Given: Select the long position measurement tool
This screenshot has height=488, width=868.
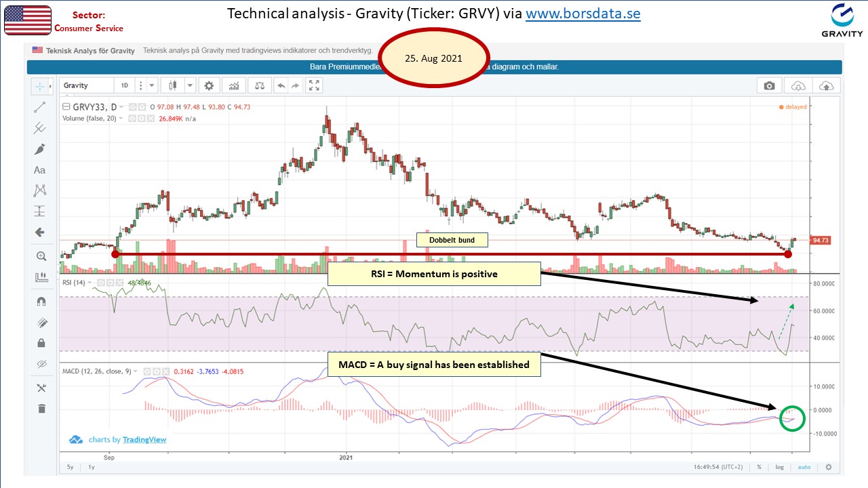Looking at the screenshot, I should click(x=40, y=211).
